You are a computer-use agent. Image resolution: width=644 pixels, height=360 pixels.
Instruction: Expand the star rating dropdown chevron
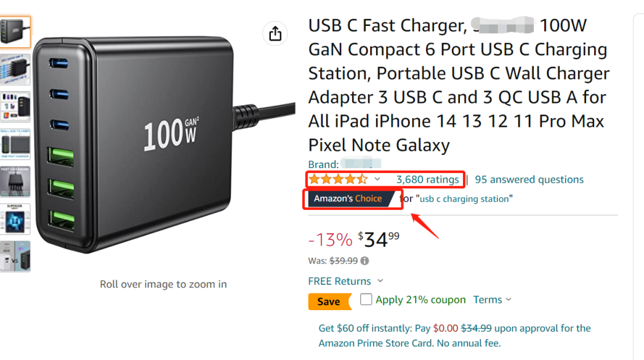377,180
